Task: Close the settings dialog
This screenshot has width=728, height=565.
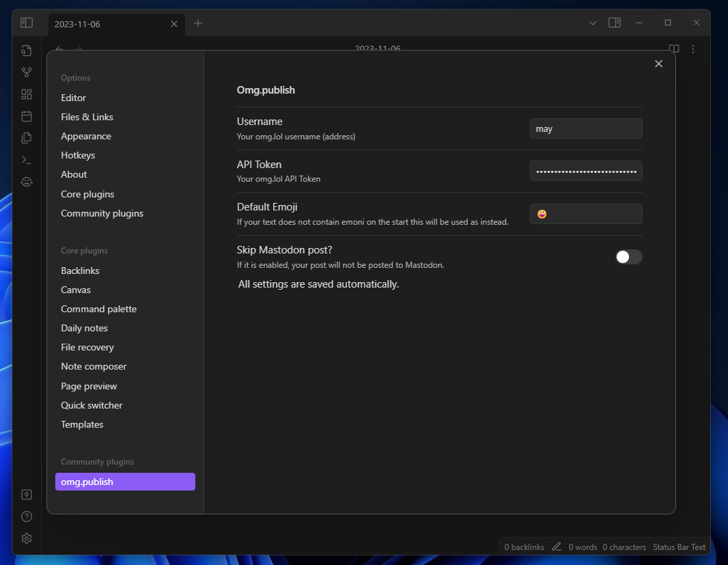Action: pos(658,64)
